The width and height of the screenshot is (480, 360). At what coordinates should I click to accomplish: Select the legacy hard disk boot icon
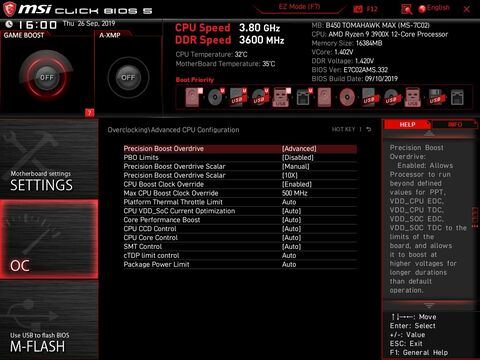pos(324,97)
